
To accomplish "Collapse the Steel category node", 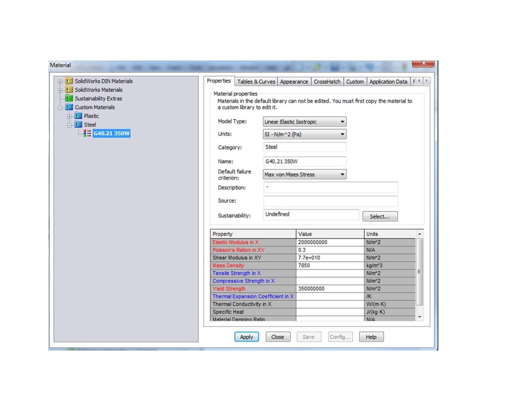I will pos(69,125).
